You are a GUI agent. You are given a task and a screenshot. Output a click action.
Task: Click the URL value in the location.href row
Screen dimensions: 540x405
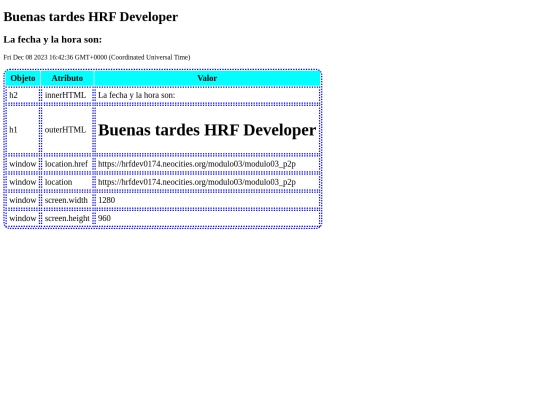(x=197, y=164)
